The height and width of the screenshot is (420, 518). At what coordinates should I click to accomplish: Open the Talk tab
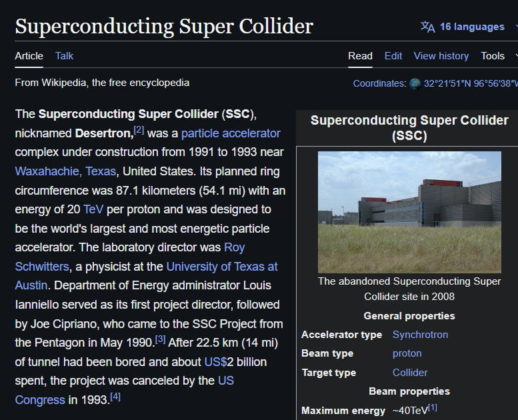pos(64,56)
